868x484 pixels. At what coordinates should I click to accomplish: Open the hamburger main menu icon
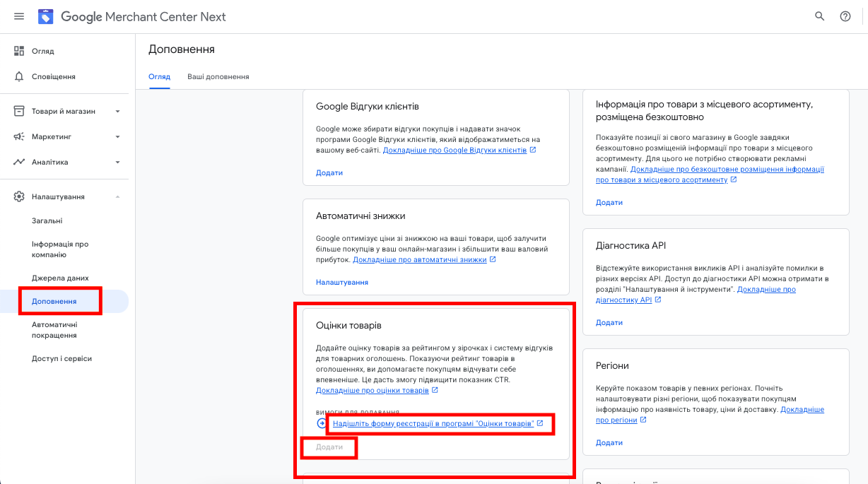tap(19, 16)
